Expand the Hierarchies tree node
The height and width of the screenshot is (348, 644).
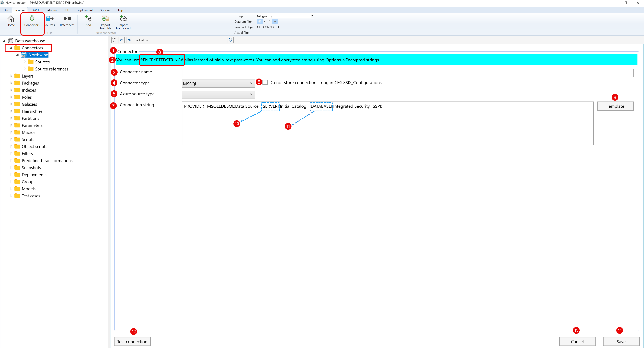click(x=11, y=111)
